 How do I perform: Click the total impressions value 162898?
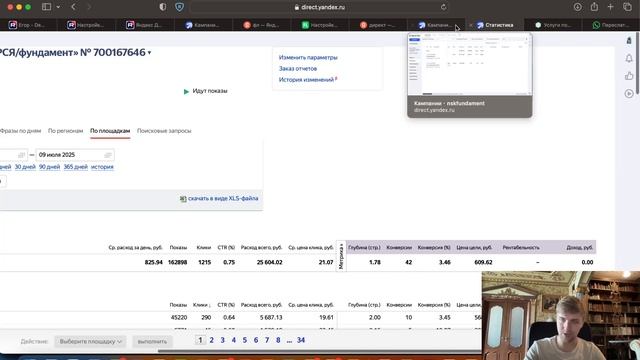(178, 262)
